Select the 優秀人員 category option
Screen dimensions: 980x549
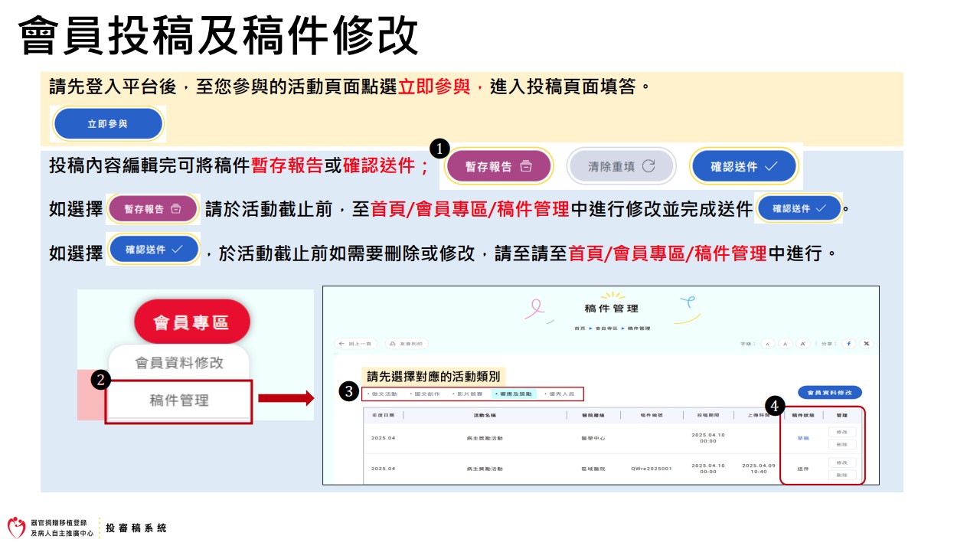point(558,394)
